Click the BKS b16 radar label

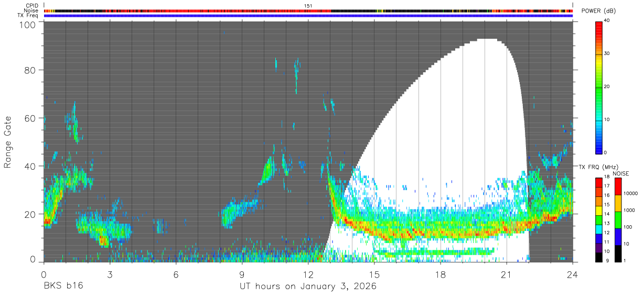[63, 287]
